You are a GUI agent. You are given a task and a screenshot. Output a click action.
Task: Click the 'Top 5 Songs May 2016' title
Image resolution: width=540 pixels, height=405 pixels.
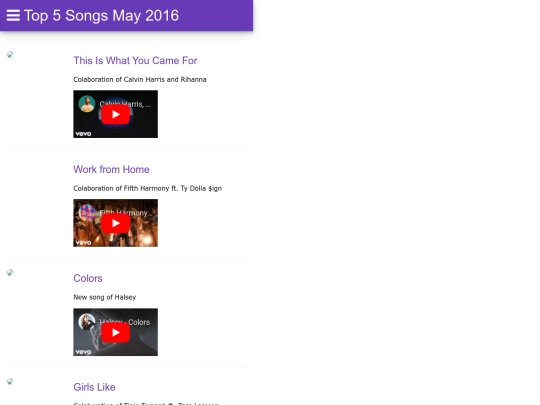point(101,16)
